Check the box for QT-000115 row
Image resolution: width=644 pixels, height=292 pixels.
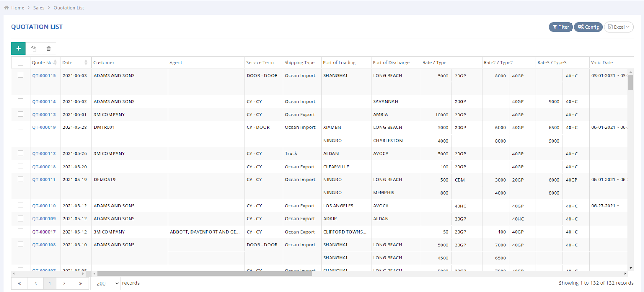pyautogui.click(x=21, y=75)
